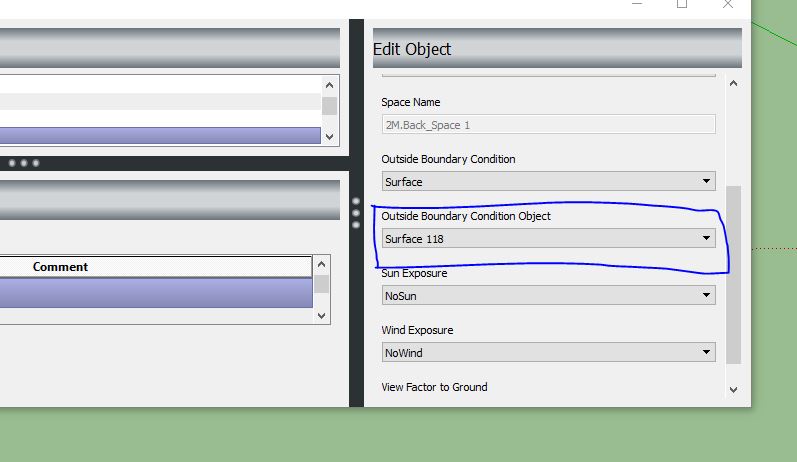Click the top-left list scroll up arrow

click(x=329, y=85)
